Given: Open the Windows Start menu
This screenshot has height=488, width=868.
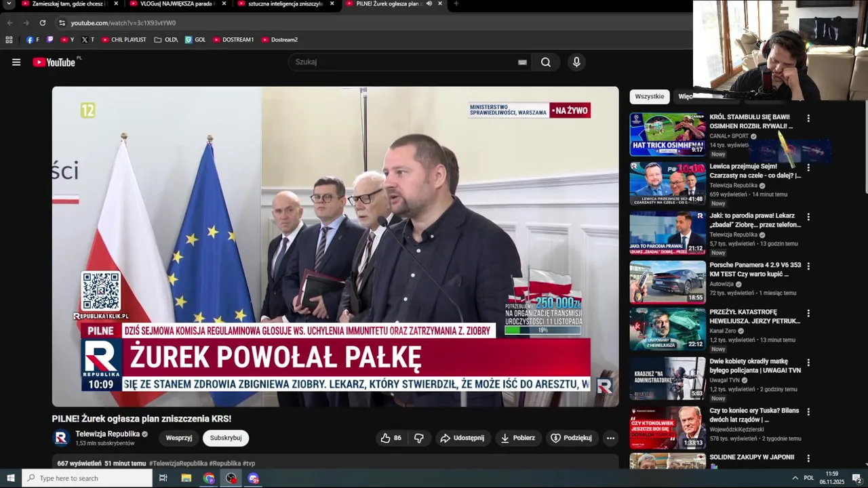Looking at the screenshot, I should (11, 479).
